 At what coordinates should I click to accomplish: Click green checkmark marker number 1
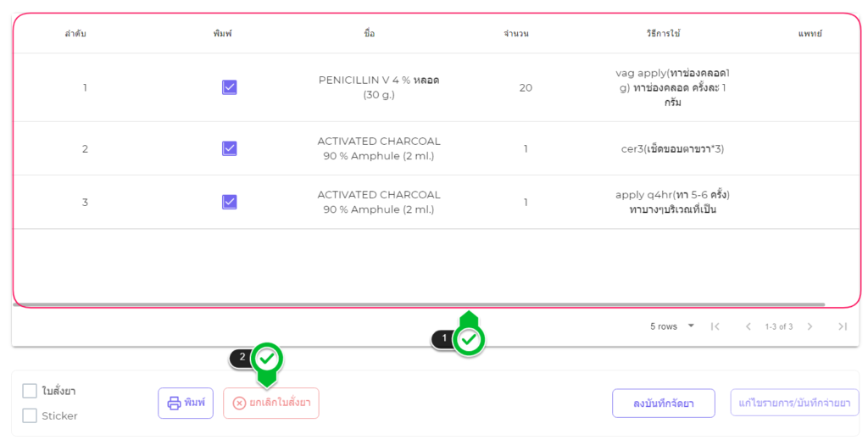coord(469,340)
